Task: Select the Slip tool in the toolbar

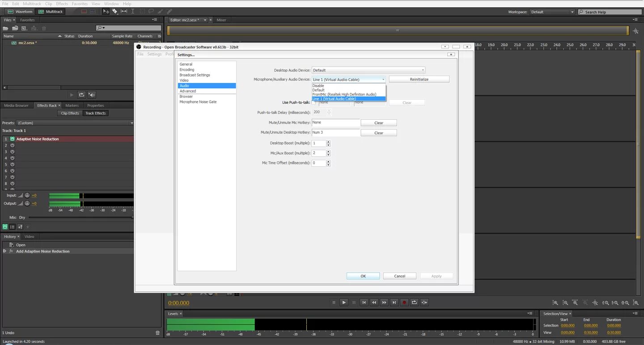Action: click(x=124, y=11)
